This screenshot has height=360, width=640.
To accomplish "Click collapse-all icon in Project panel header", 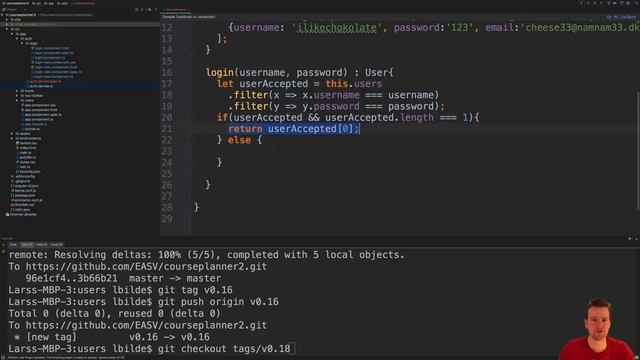I will pos(142,9).
